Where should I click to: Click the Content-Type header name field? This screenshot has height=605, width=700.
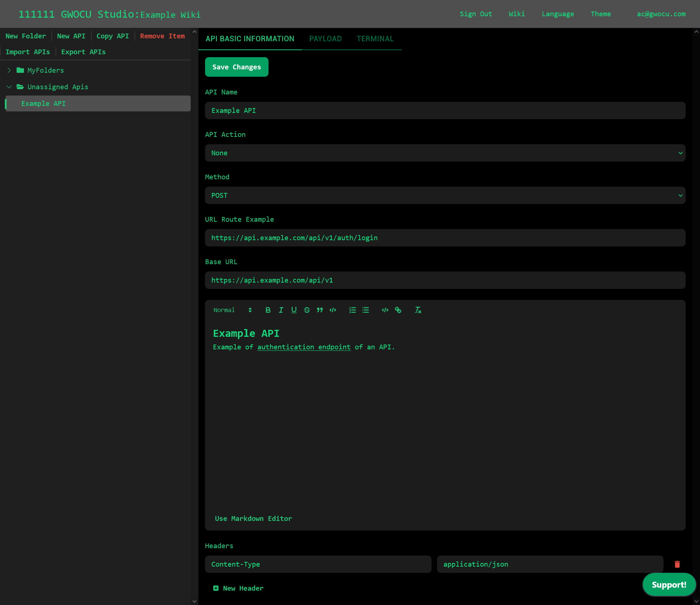[318, 564]
